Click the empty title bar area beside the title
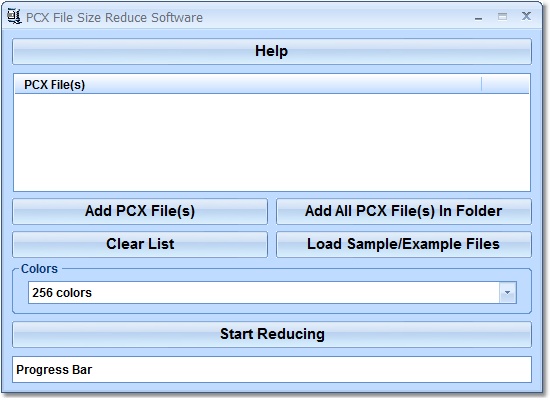 point(337,17)
